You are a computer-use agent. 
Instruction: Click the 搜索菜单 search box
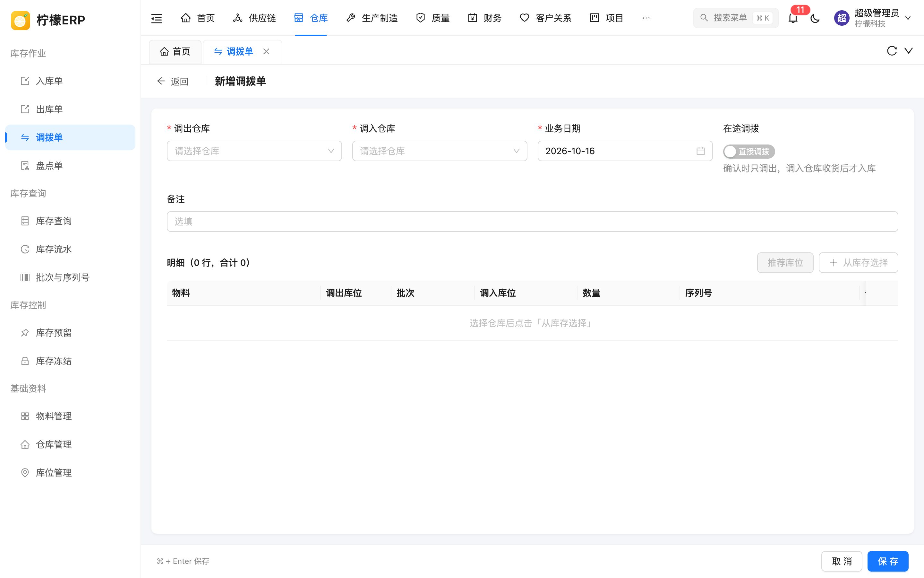click(x=735, y=18)
